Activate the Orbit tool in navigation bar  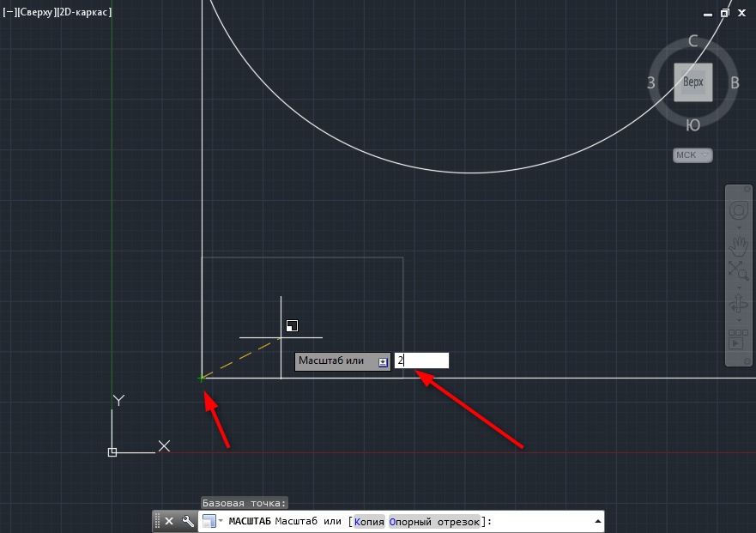click(738, 304)
